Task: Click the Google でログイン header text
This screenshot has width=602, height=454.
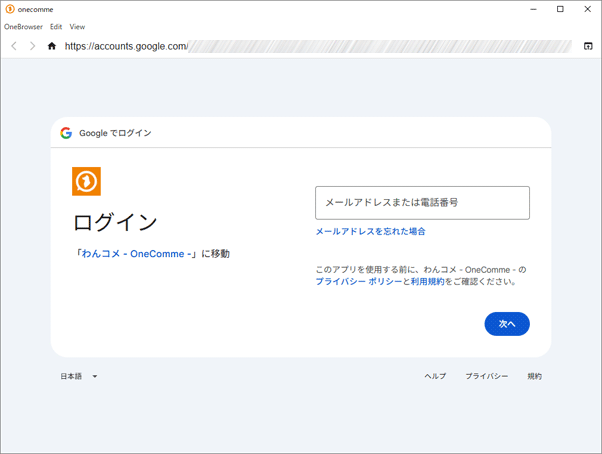Action: (x=115, y=133)
